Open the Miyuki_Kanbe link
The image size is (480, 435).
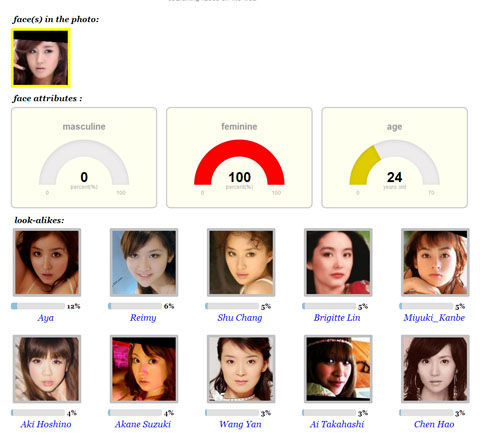[x=434, y=318]
